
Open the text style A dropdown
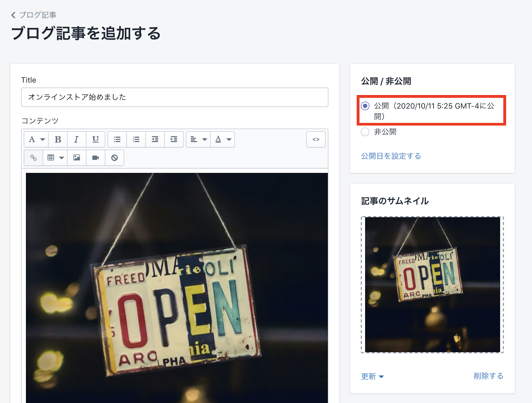tap(36, 139)
